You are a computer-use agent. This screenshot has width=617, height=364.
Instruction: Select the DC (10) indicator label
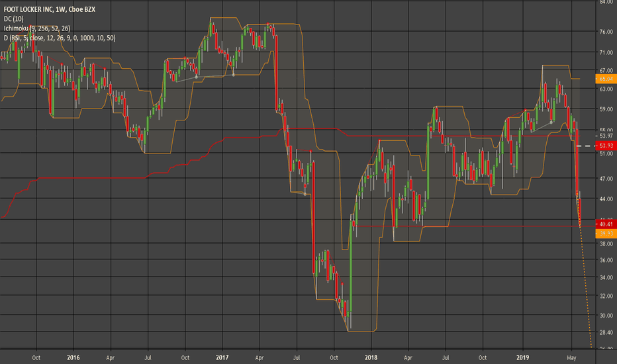(14, 19)
